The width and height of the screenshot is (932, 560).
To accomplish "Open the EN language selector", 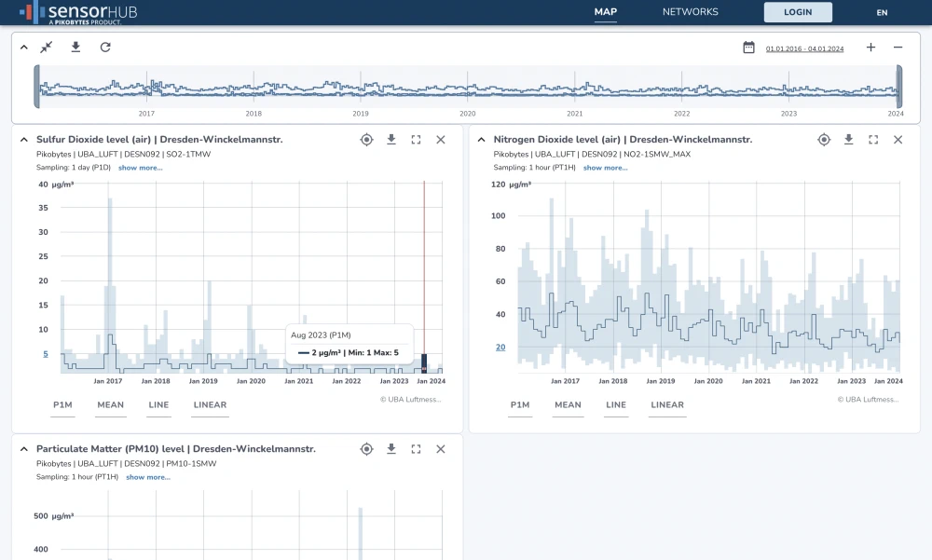I will pyautogui.click(x=882, y=12).
